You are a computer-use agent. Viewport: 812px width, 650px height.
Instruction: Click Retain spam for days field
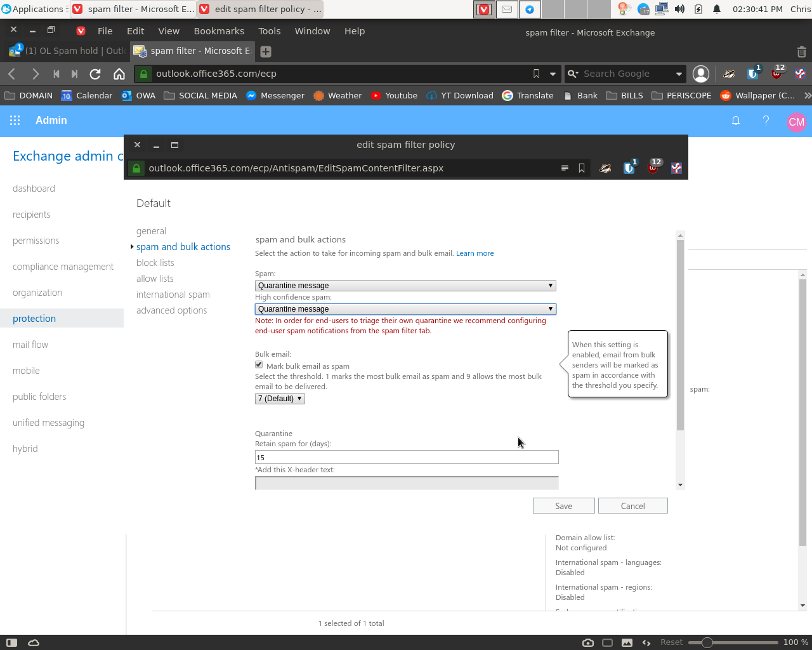407,457
